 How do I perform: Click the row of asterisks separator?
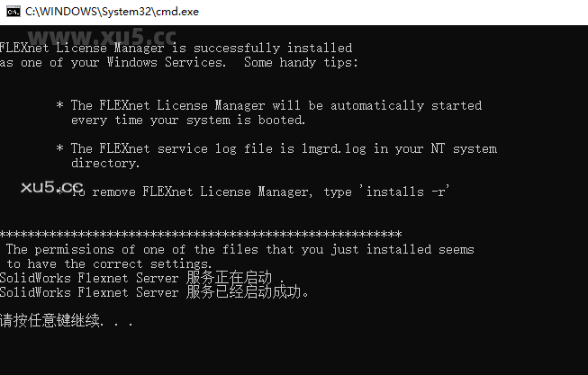[202, 235]
